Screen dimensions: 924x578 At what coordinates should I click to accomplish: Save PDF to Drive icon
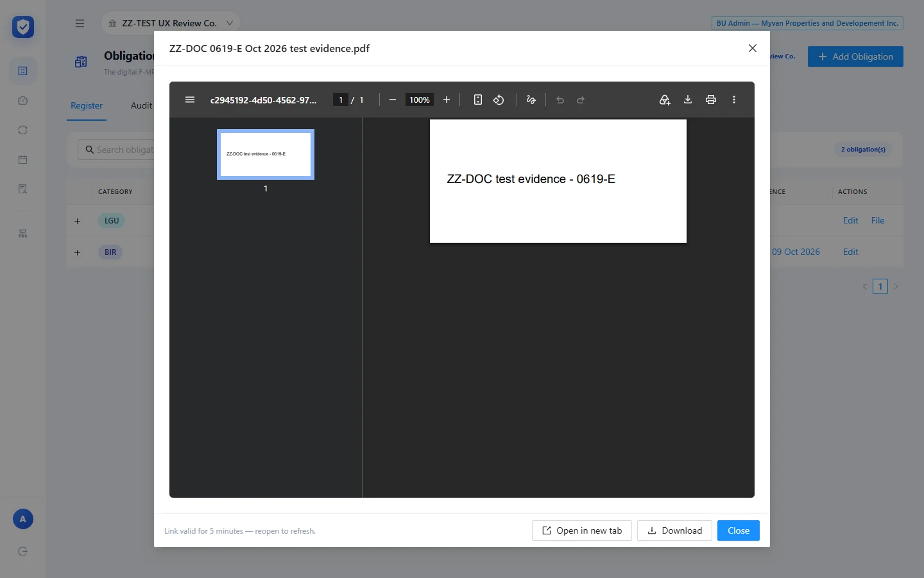coord(665,100)
